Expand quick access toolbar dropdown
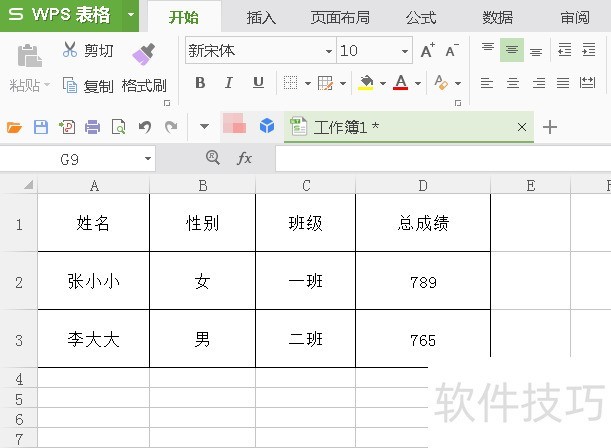This screenshot has height=448, width=611. (x=204, y=126)
